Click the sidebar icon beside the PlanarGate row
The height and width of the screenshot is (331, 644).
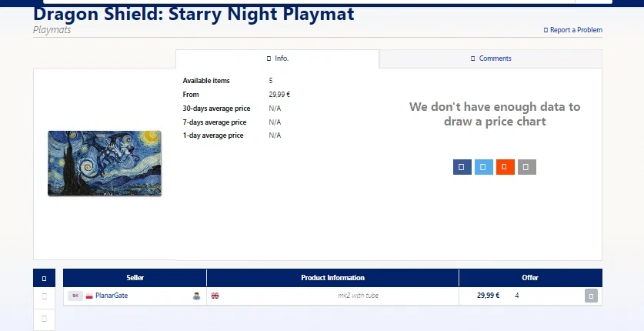(x=45, y=296)
